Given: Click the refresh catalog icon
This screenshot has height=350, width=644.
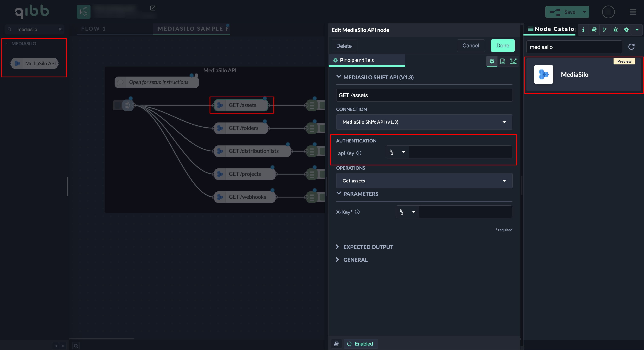Looking at the screenshot, I should point(631,47).
